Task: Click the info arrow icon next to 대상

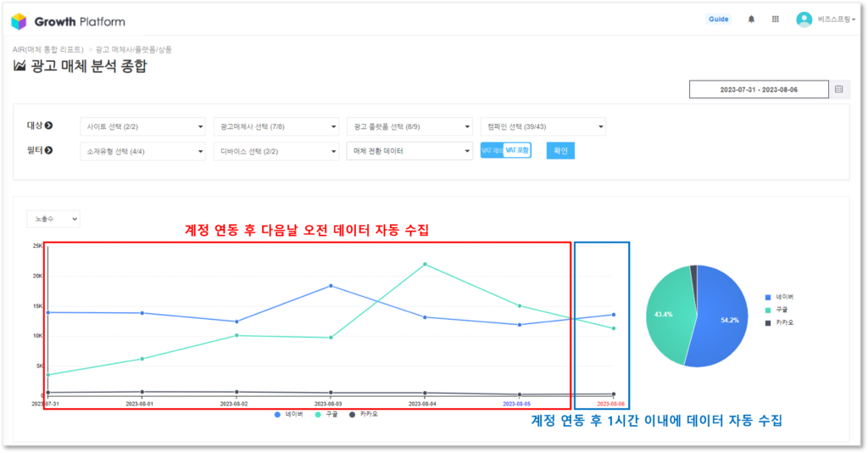Action: 48,126
